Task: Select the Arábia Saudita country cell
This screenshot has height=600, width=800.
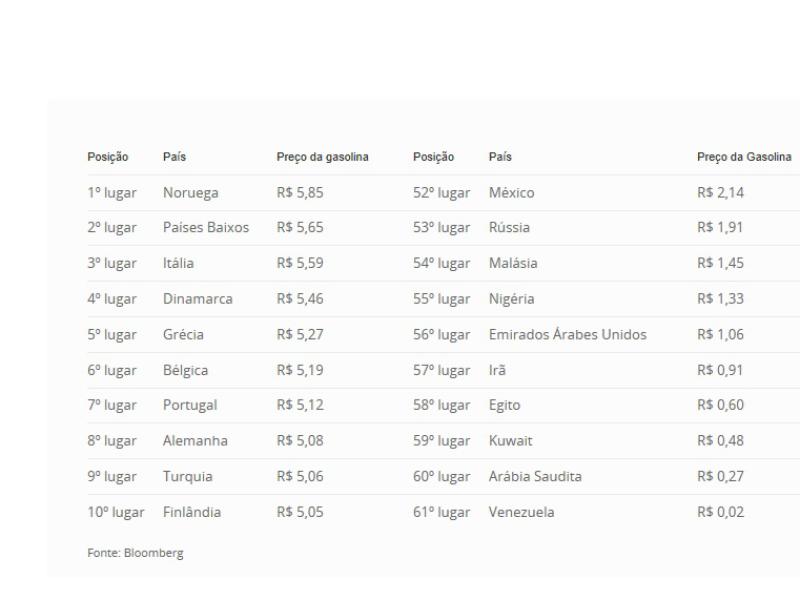Action: pos(535,477)
